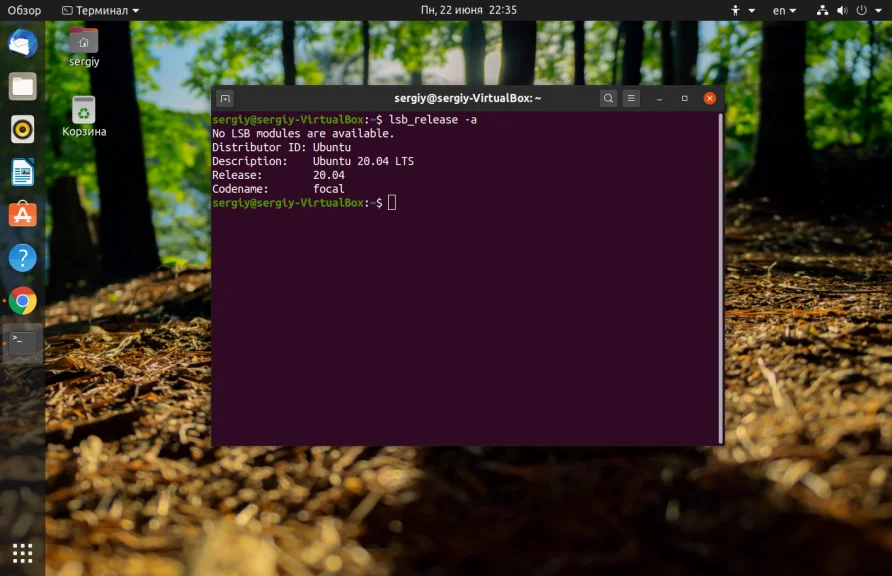Viewport: 892px width, 576px height.
Task: Click the 'No LSB modules are available.' line
Action: pyautogui.click(x=303, y=134)
